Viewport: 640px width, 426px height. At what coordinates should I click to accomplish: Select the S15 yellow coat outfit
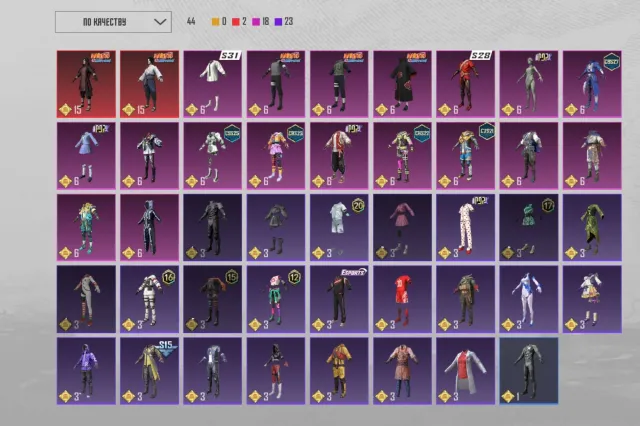point(149,371)
